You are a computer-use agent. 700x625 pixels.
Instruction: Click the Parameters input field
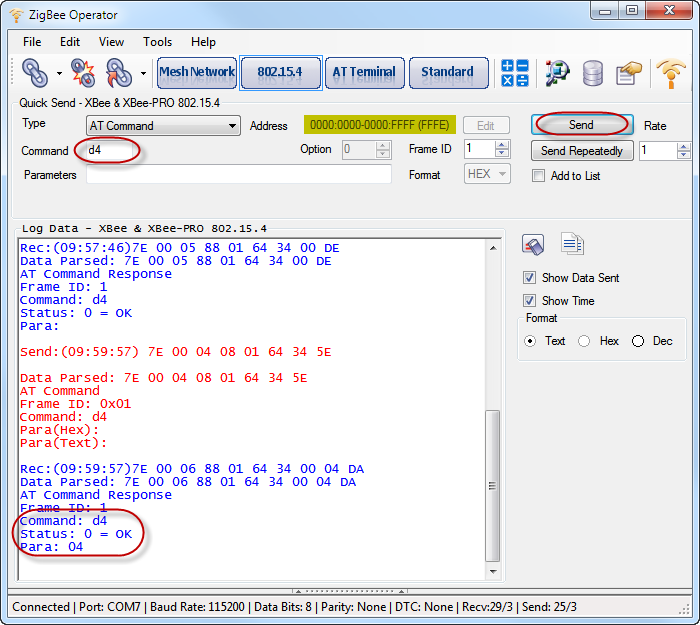[239, 174]
